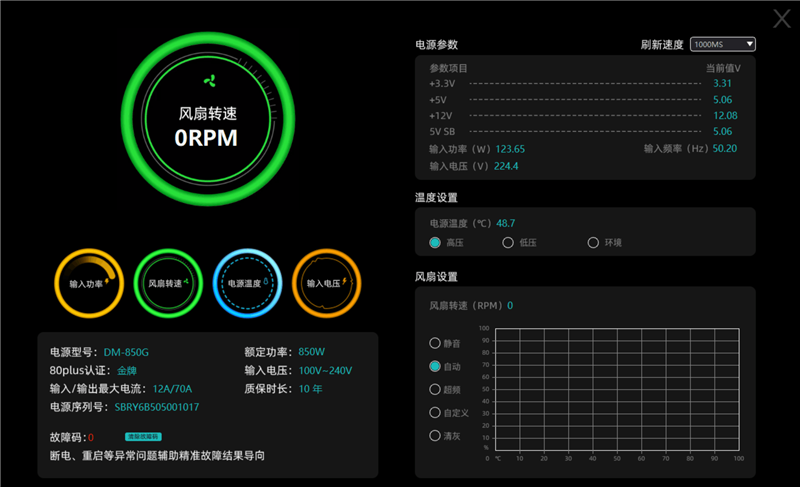Click the input power value 123.65
The height and width of the screenshot is (487, 800).
tap(510, 149)
